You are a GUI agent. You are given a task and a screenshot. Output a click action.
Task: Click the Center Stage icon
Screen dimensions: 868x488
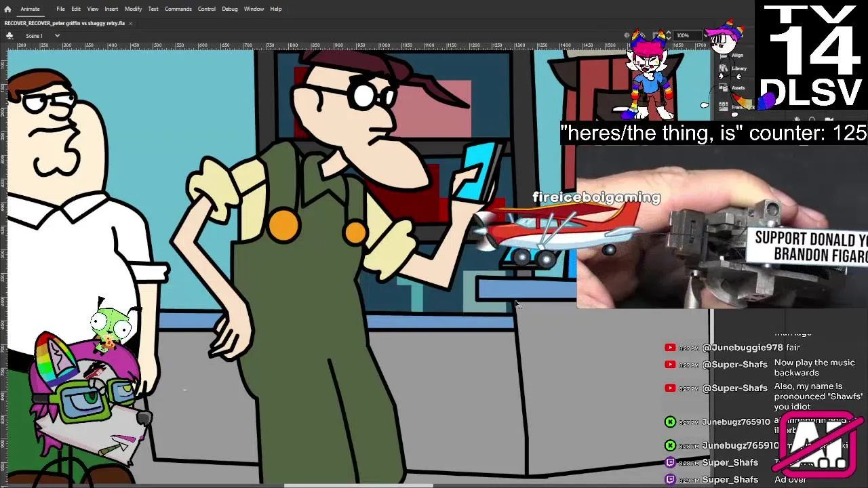(627, 35)
